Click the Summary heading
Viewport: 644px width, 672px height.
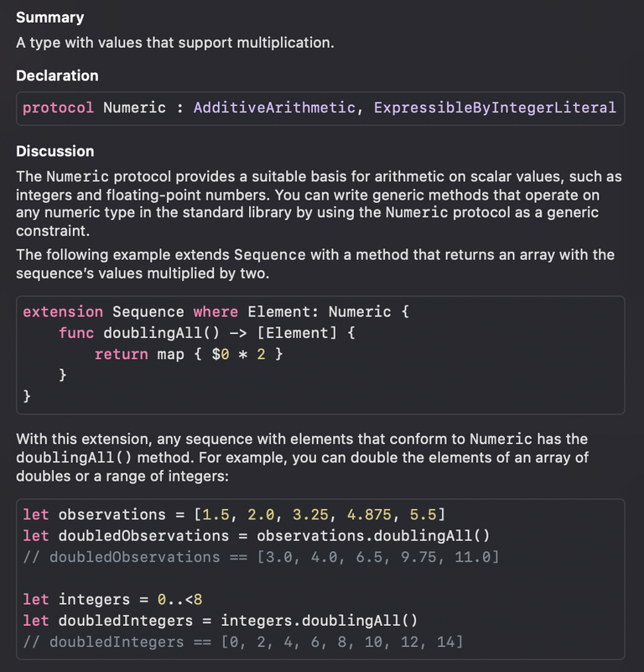(x=50, y=18)
